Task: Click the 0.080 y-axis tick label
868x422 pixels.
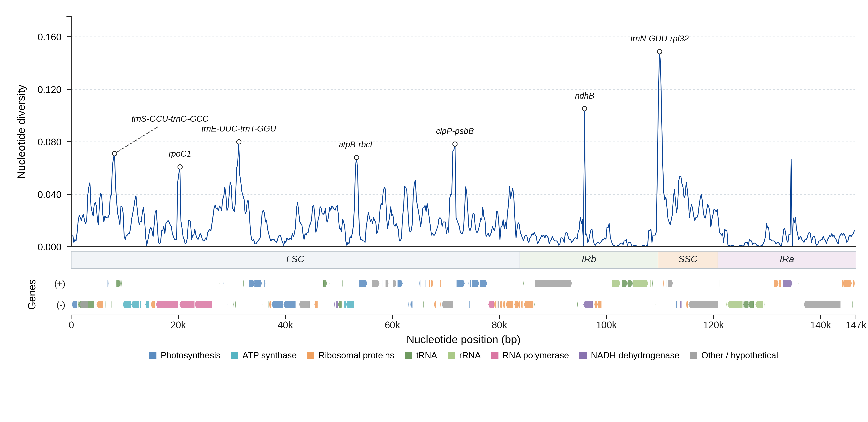Action: [50, 142]
